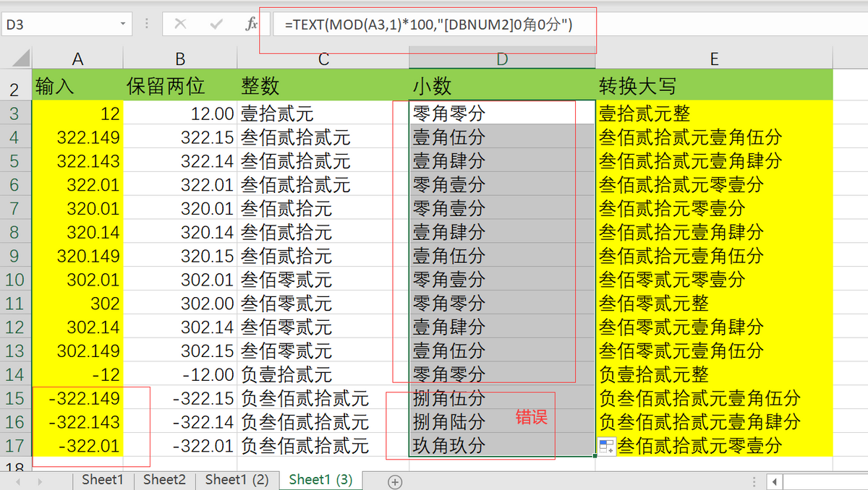Click cell B3 showing 12.00
Screen dimensions: 868x490
click(180, 113)
